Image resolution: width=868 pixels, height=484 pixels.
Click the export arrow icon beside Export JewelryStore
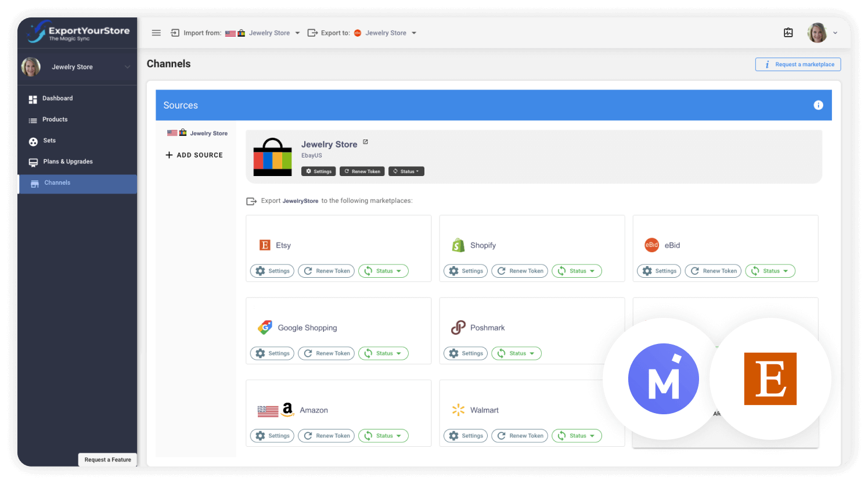(251, 201)
